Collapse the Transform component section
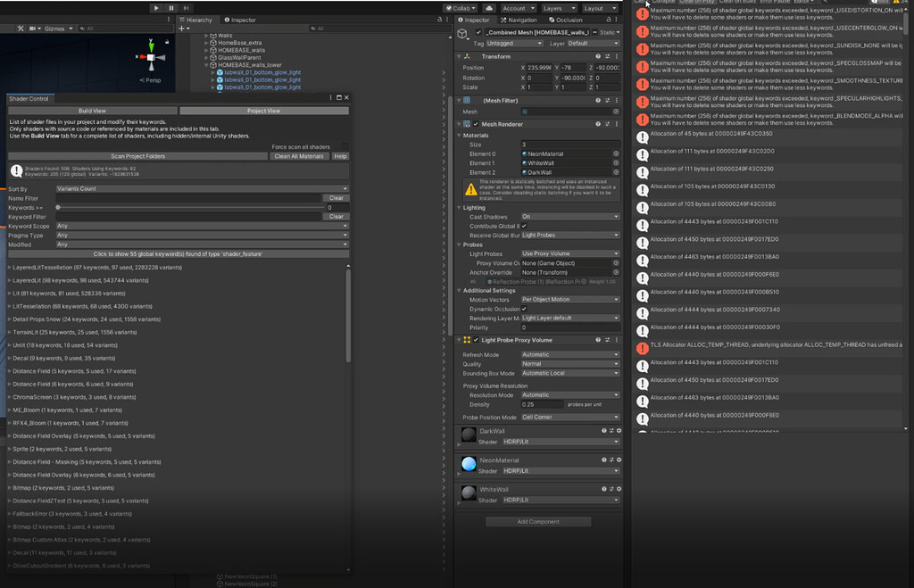The image size is (914, 588). tap(459, 56)
